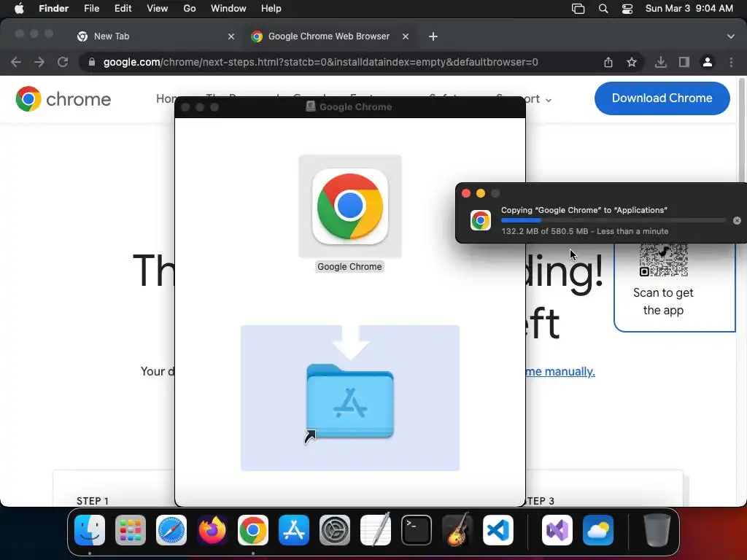This screenshot has width=747, height=560.
Task: Click the Google Chrome label under installer icon
Action: 349,267
